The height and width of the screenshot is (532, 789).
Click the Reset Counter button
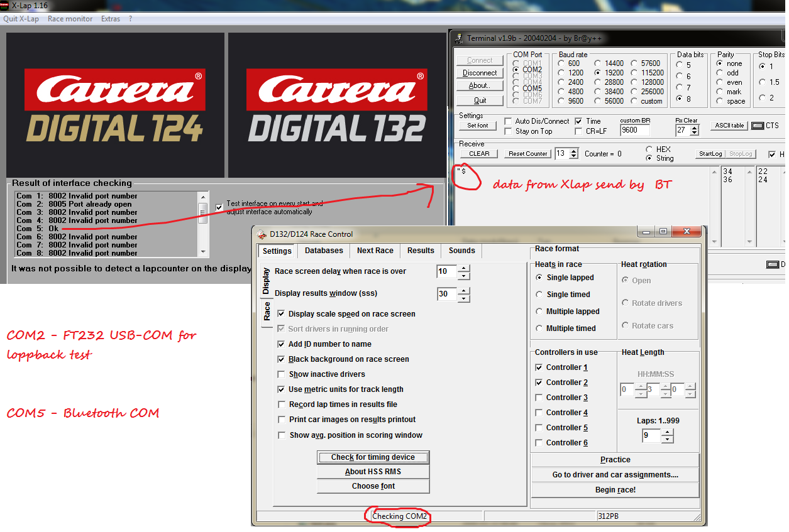[528, 153]
